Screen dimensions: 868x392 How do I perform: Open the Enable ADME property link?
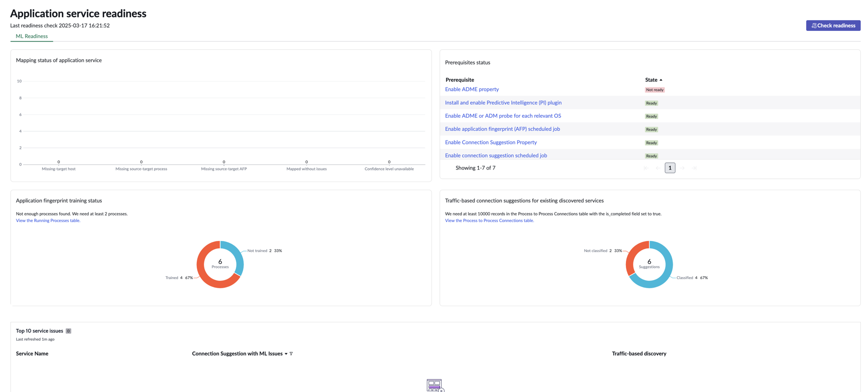pos(472,89)
